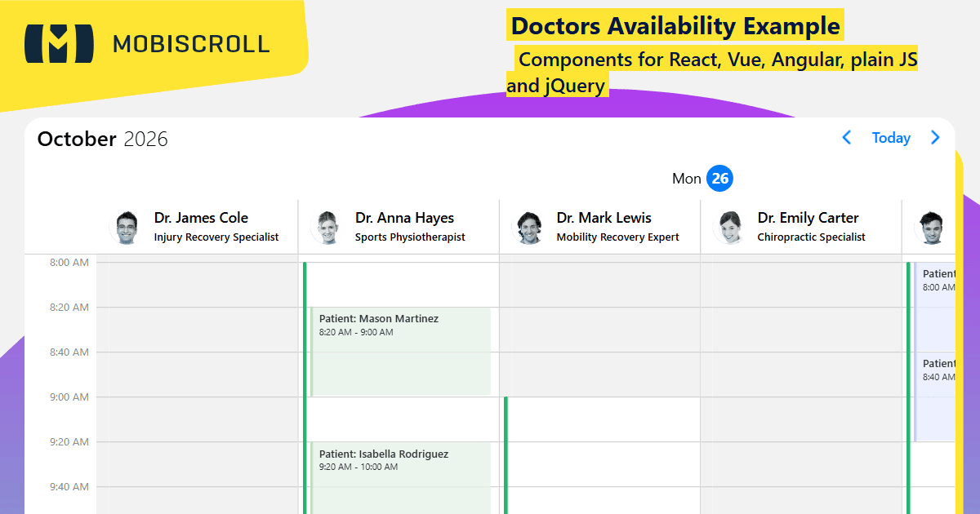This screenshot has height=514, width=980.
Task: Select Dr. Mark Lewis name
Action: (x=604, y=218)
